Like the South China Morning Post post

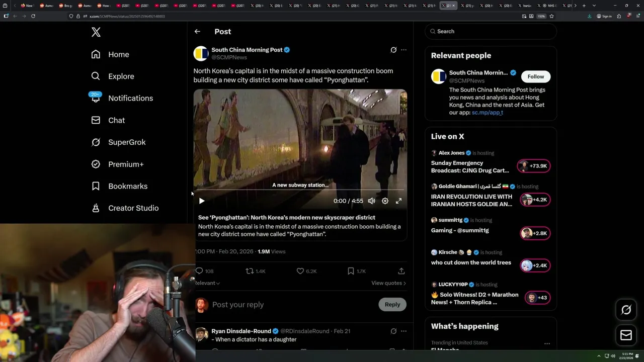pyautogui.click(x=300, y=271)
